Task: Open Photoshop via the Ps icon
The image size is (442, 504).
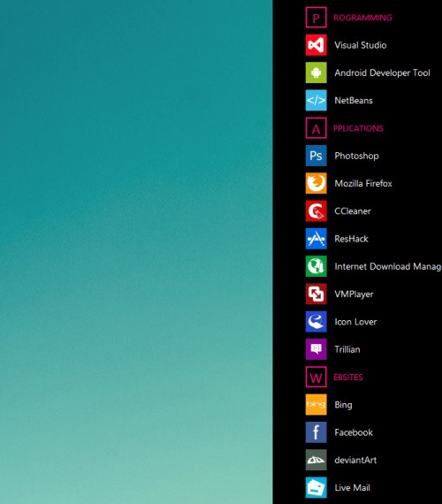Action: [x=316, y=156]
